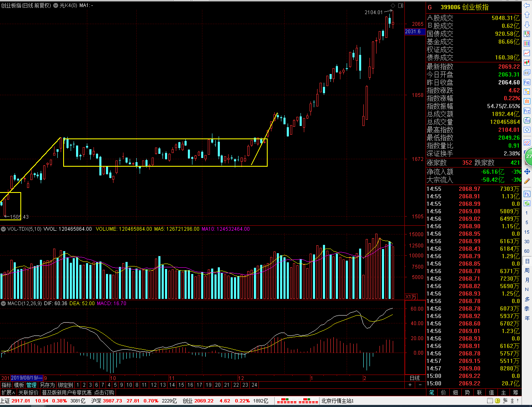Viewport: 532px width, 407px height.
Task: Click the f(x) formula icon
Action: (527, 121)
